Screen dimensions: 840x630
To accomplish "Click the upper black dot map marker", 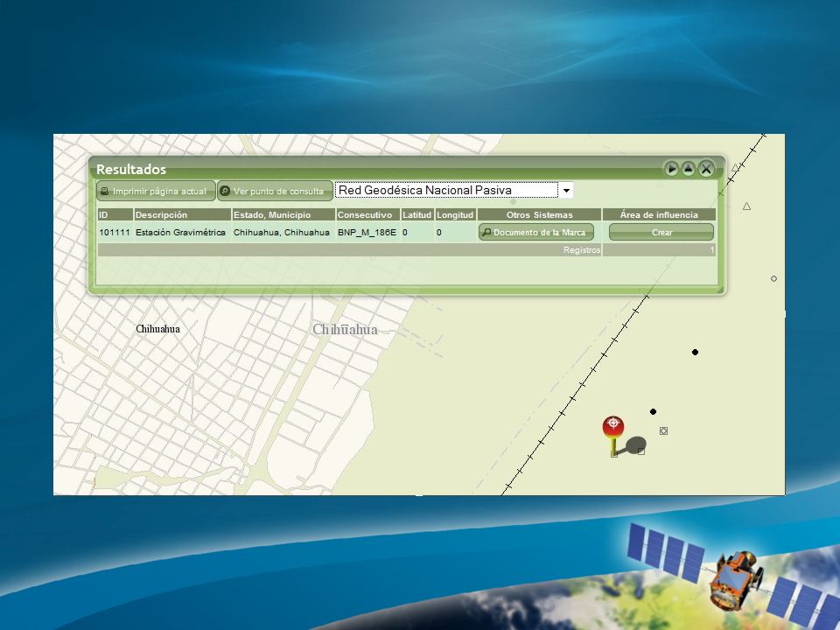I will 695,352.
